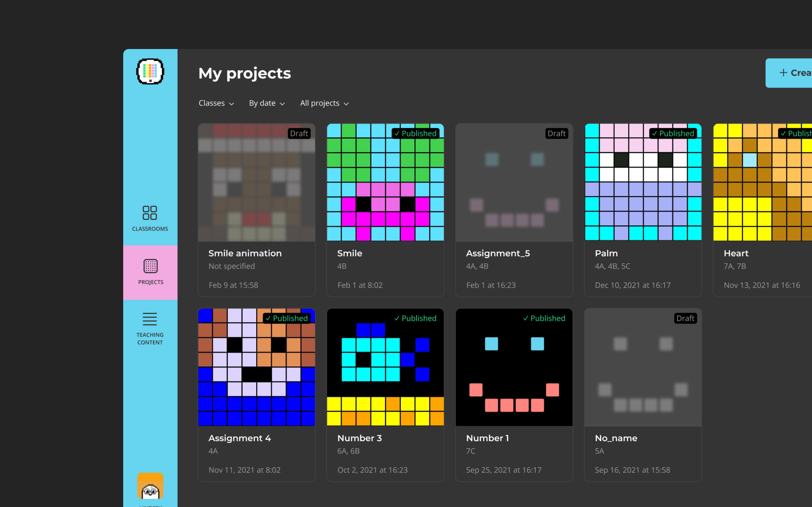
Task: Select the Projects icon in sidebar
Action: coord(150,266)
